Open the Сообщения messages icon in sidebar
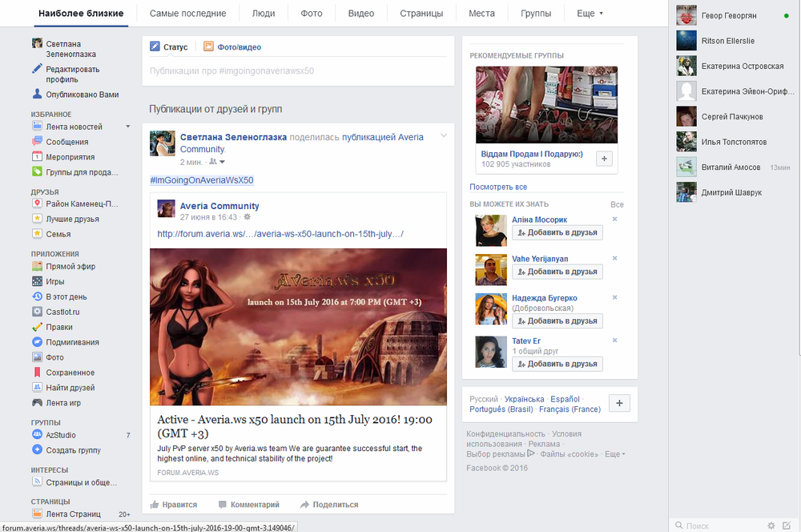The width and height of the screenshot is (801, 532). (37, 142)
